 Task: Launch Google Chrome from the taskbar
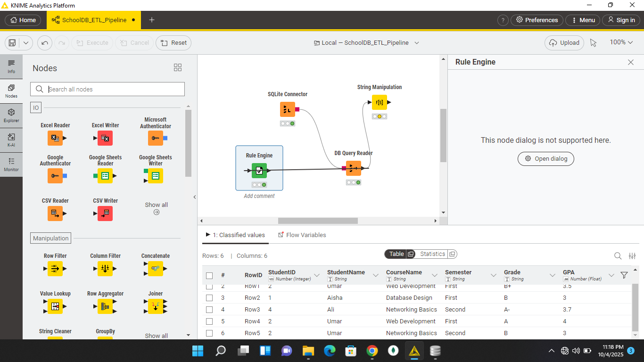click(x=372, y=351)
